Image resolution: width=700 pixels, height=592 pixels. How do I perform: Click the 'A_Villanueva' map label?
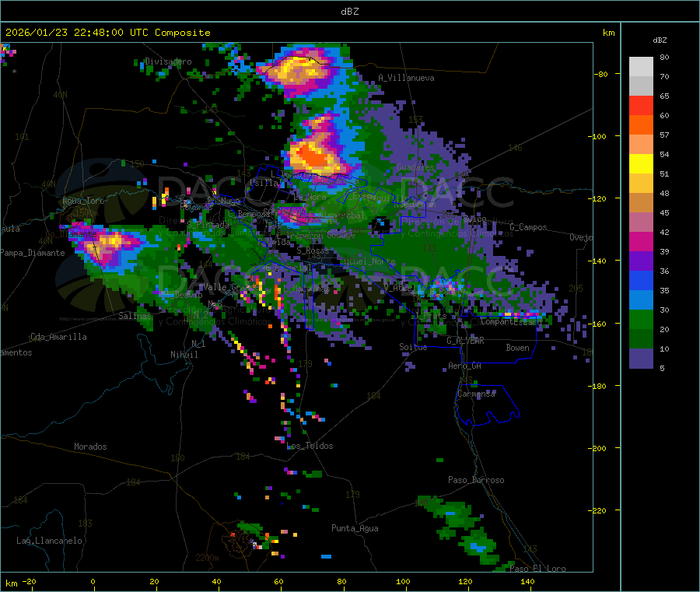(406, 78)
